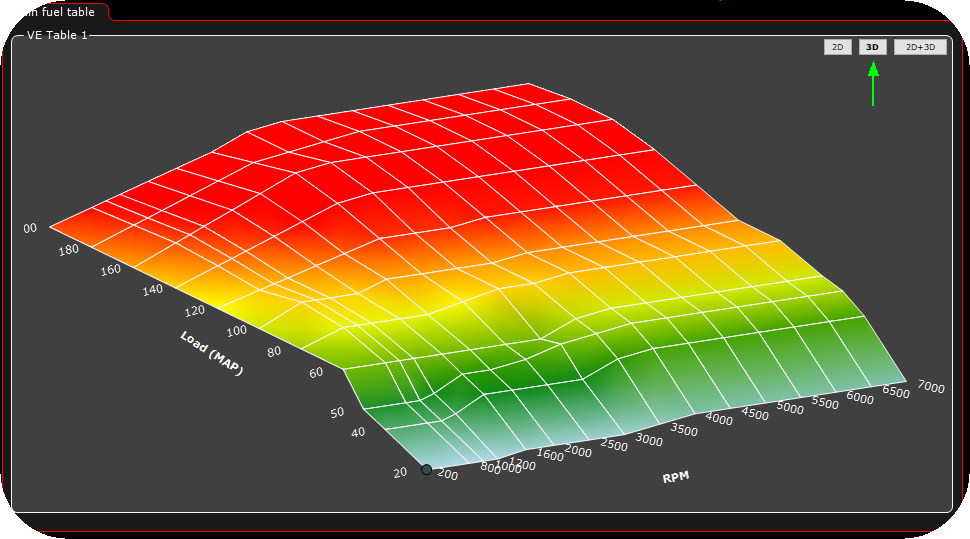Viewport: 970px width, 539px height.
Task: Click the 60 load axis tick label
Action: [316, 373]
